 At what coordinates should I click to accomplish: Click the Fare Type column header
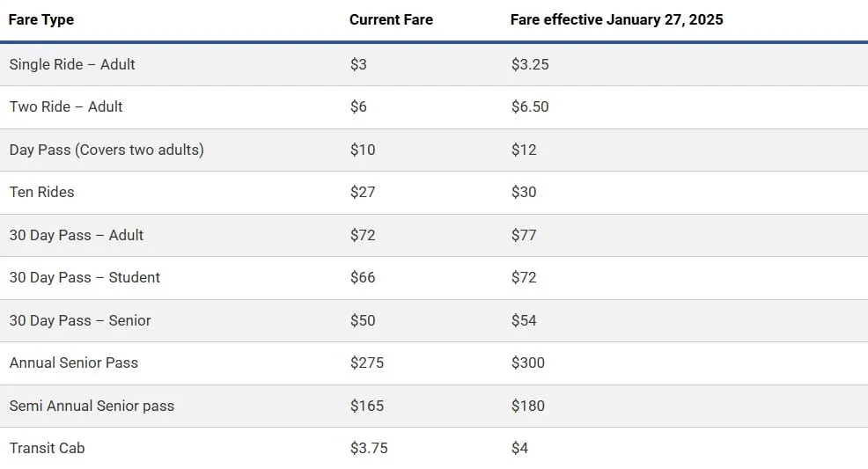(41, 19)
